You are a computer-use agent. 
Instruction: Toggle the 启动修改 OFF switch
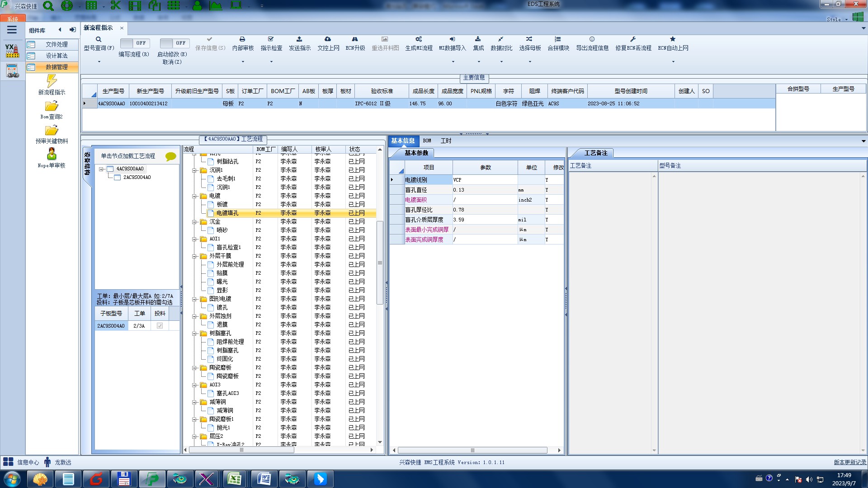coord(175,43)
